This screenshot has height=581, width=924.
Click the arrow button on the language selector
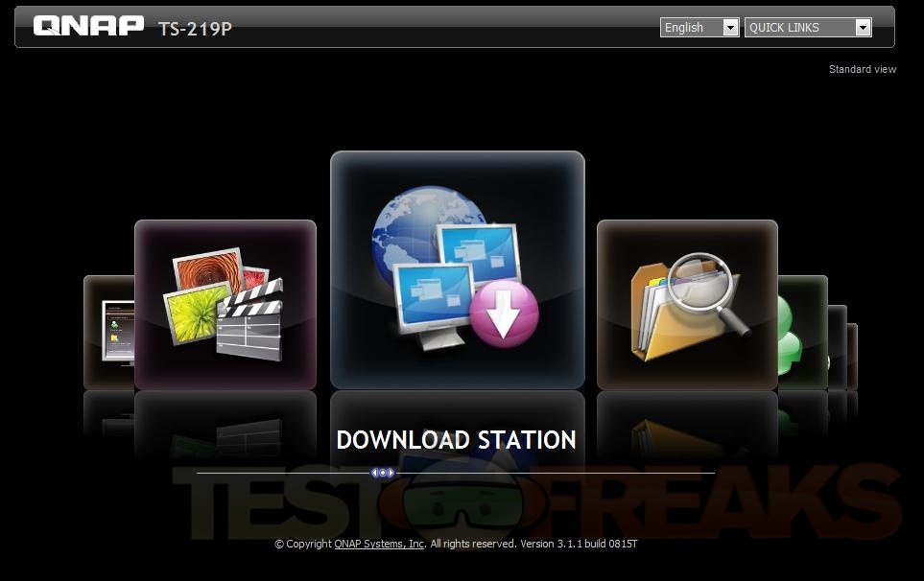pyautogui.click(x=730, y=28)
